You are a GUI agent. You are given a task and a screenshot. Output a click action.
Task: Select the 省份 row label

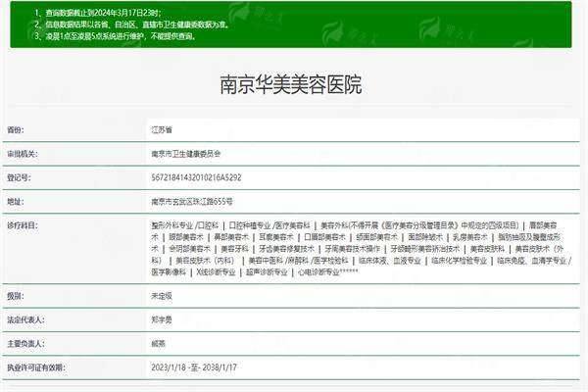tap(16, 130)
